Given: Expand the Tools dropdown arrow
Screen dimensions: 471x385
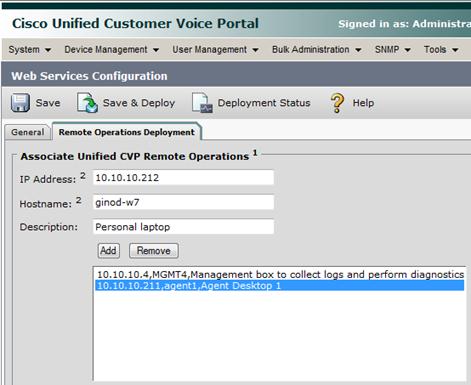Looking at the screenshot, I should 455,50.
